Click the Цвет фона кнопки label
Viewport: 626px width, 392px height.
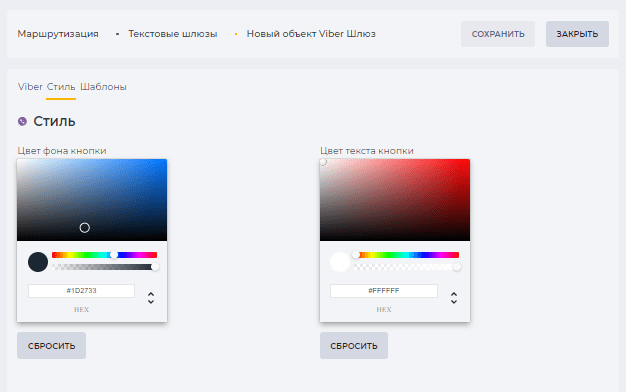62,151
